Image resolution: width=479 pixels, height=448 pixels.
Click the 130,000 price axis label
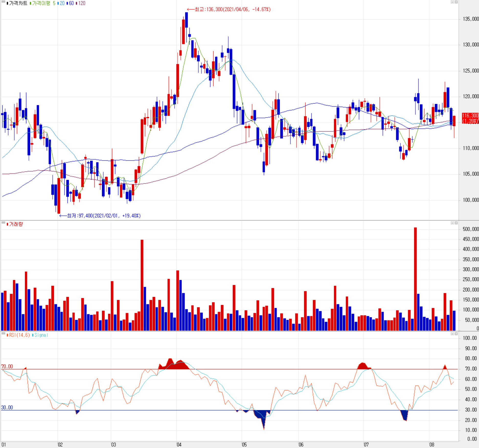[471, 45]
